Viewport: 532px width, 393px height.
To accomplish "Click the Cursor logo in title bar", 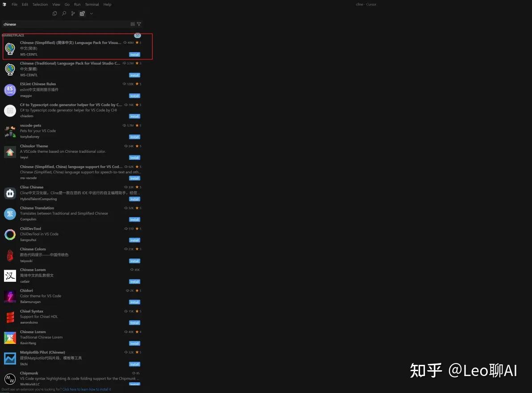I will (4, 4).
